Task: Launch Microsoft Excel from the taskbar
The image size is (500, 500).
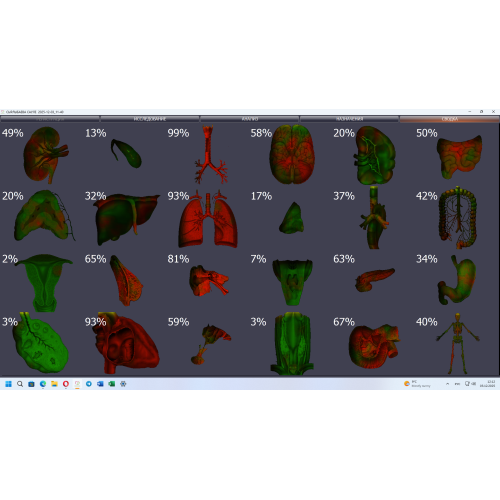Action: click(x=112, y=384)
